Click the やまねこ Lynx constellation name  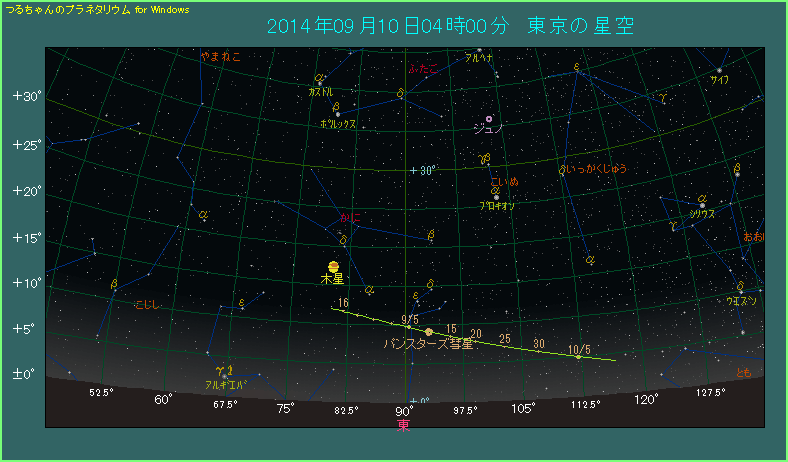pyautogui.click(x=221, y=56)
